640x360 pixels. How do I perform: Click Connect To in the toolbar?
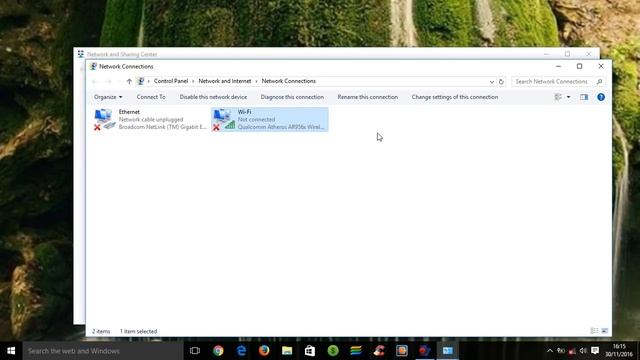[x=151, y=97]
